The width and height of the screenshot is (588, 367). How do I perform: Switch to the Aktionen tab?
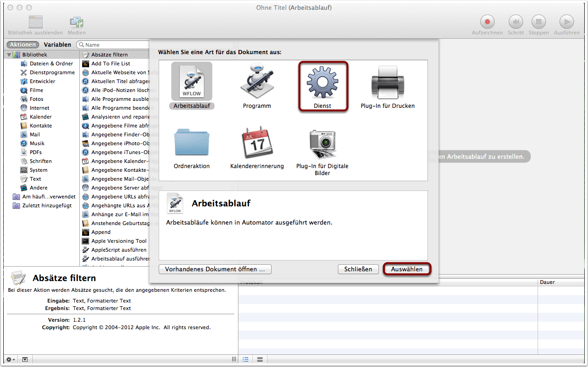23,45
